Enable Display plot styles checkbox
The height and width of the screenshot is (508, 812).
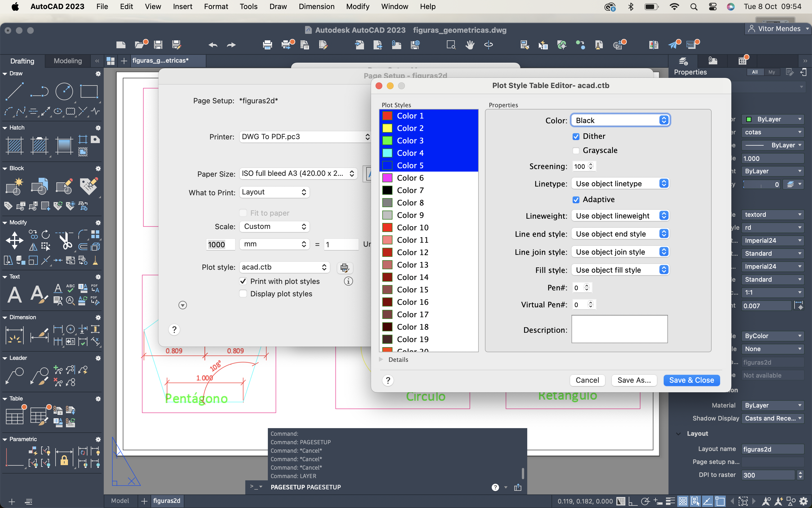click(243, 294)
